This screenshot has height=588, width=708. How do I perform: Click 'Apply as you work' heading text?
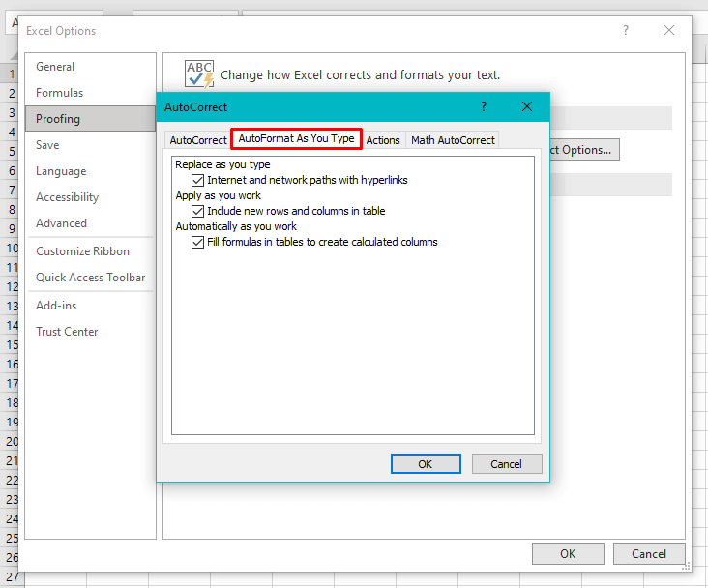218,195
